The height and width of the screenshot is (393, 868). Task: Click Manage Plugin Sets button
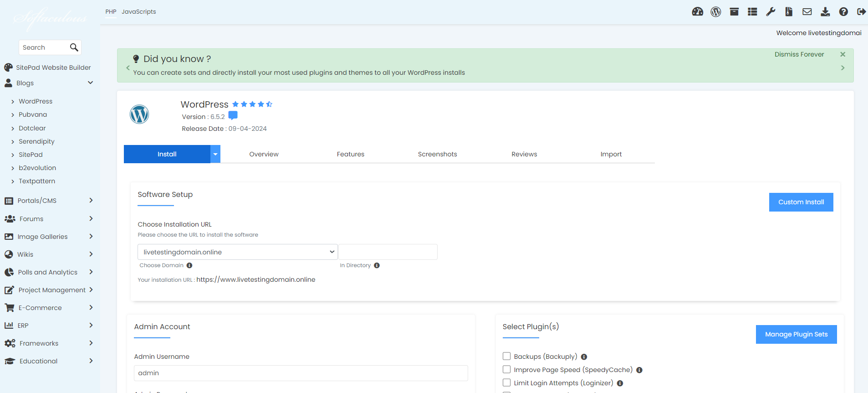[796, 334]
